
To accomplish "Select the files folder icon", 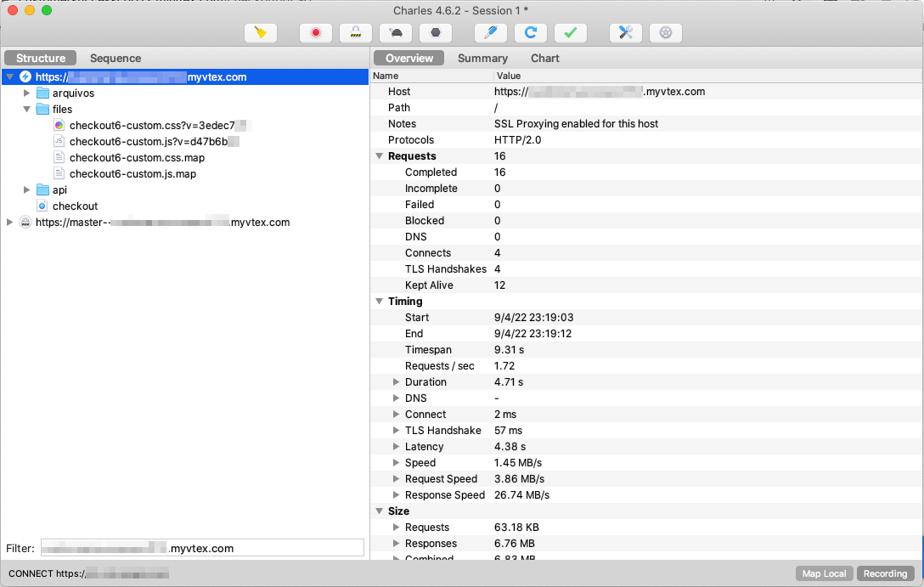I will click(x=42, y=109).
